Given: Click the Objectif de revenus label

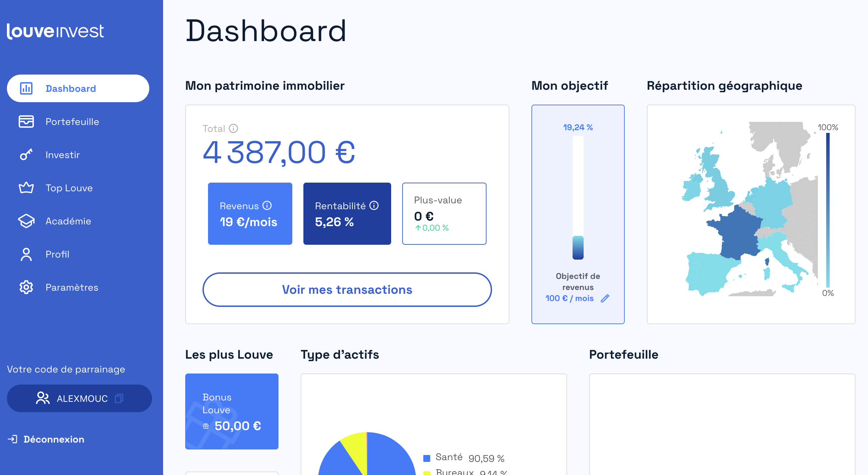Looking at the screenshot, I should 578,282.
